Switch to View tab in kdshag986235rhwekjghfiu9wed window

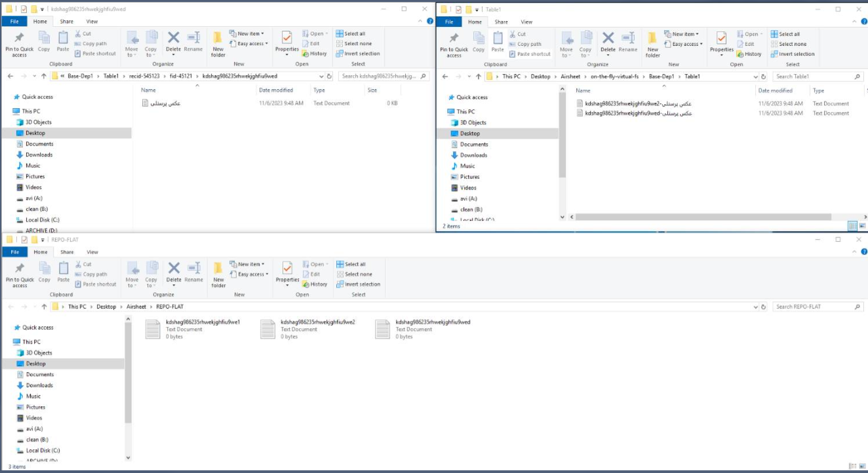coord(92,21)
